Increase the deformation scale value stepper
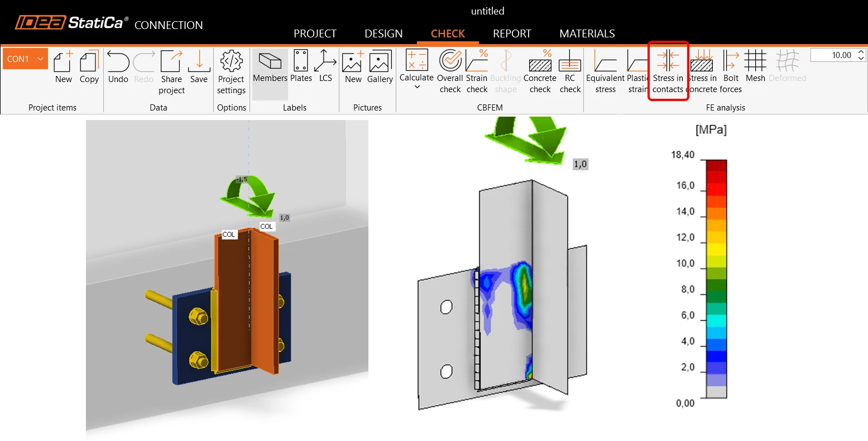The width and height of the screenshot is (868, 441). pyautogui.click(x=861, y=52)
